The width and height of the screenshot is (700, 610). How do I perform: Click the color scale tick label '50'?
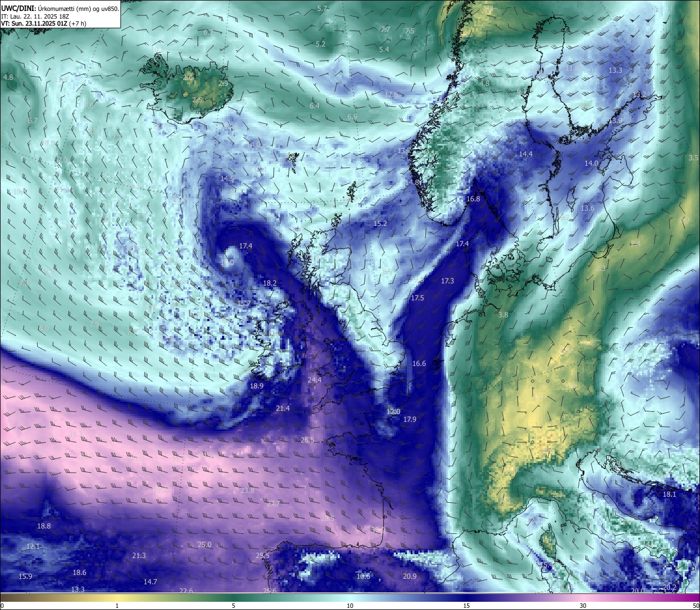pos(696,606)
